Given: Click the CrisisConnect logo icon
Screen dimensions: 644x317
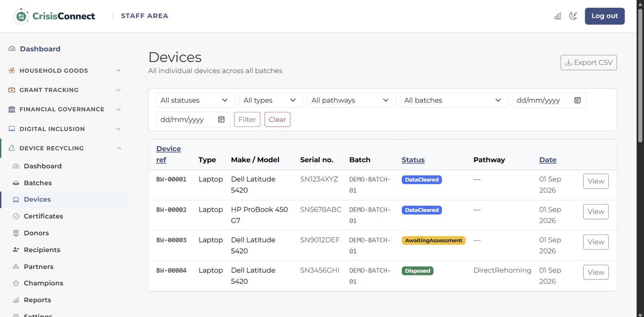Looking at the screenshot, I should click(21, 16).
